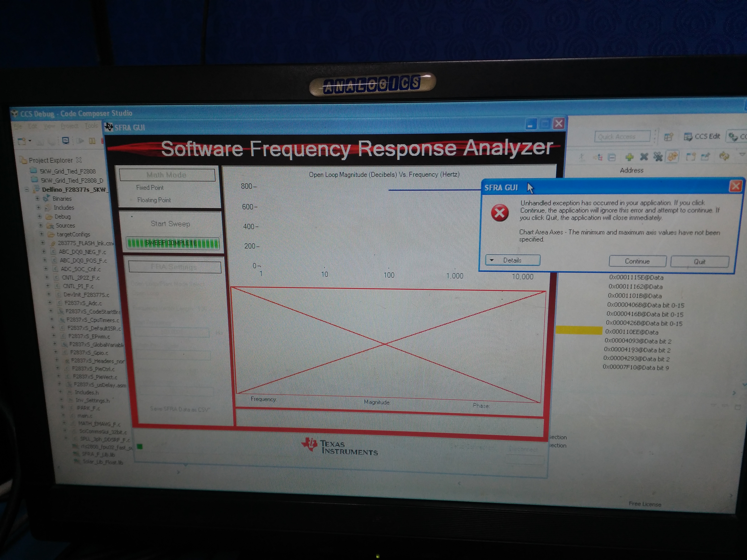Click the collapse all minus icon
This screenshot has height=560, width=747.
(x=612, y=157)
